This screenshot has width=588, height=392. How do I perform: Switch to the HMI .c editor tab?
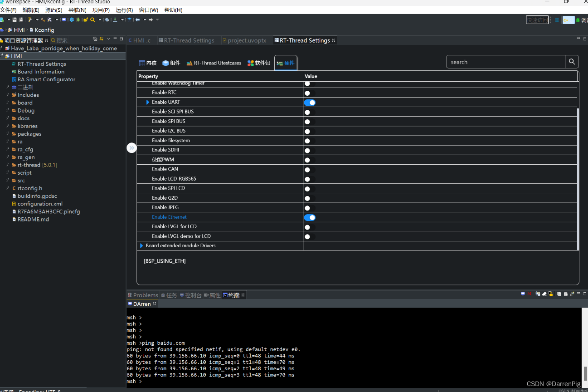click(x=139, y=40)
